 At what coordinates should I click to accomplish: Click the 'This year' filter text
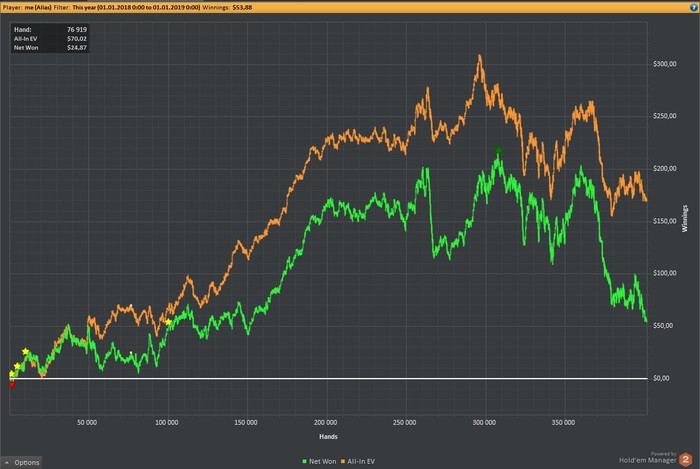click(136, 7)
